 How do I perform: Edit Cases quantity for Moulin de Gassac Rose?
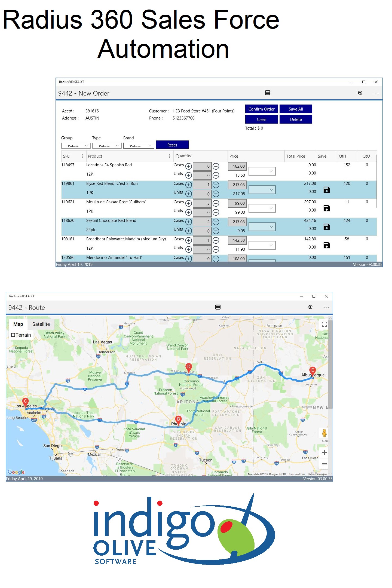pos(202,203)
